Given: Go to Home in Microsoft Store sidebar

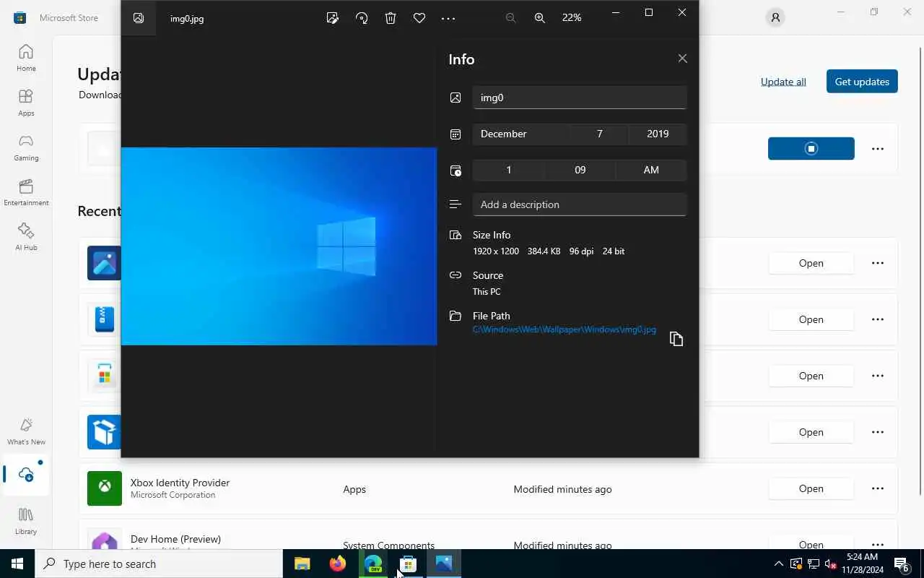Looking at the screenshot, I should (x=26, y=58).
